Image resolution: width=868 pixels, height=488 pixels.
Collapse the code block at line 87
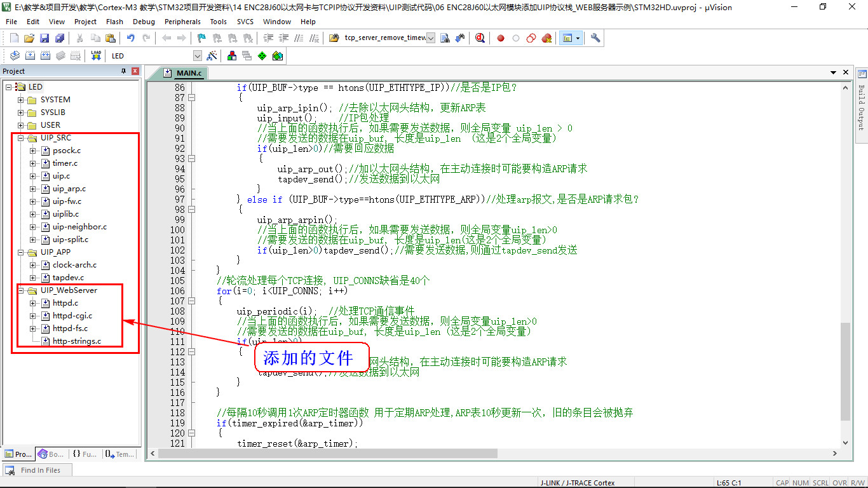[x=191, y=98]
